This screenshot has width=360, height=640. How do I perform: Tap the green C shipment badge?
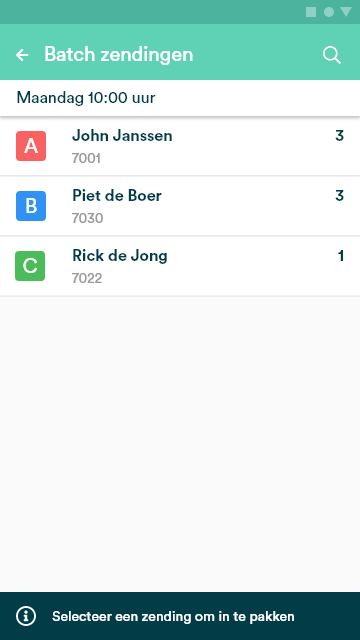[x=30, y=266]
